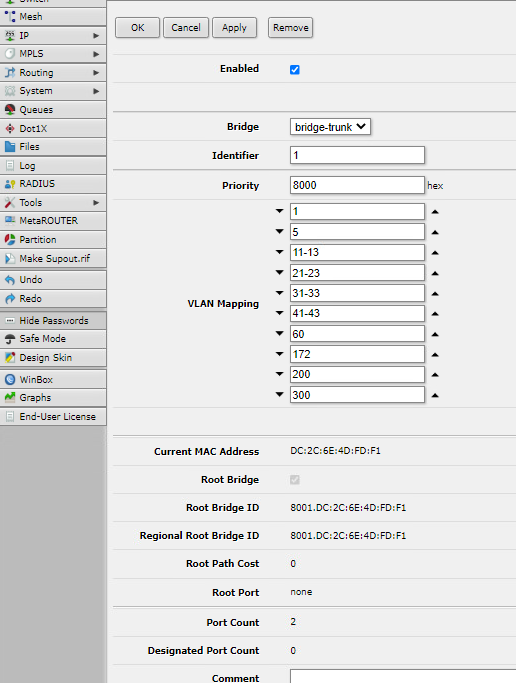516x683 pixels.
Task: Expand the System submenu arrow
Action: click(x=96, y=91)
